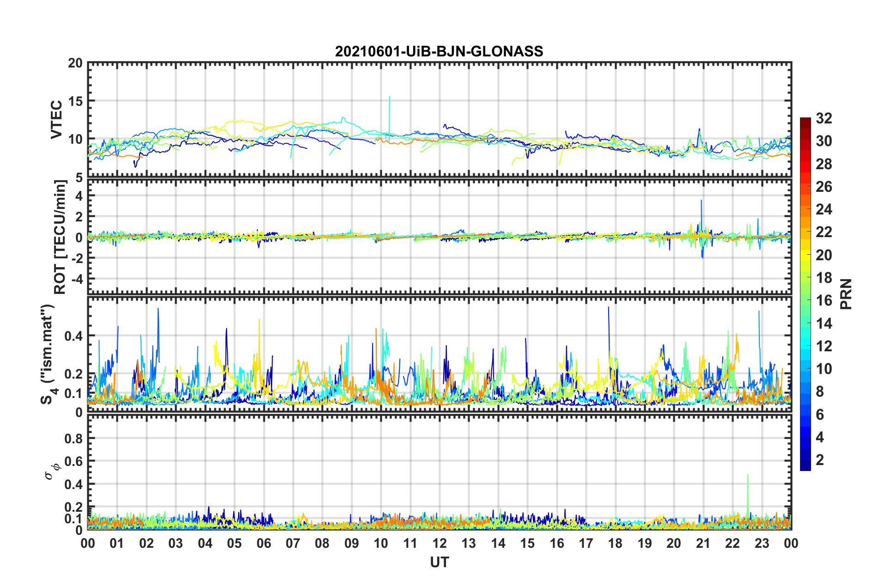The width and height of the screenshot is (879, 588).
Task: Click the "26" tick on the PRN colorbar
Action: (x=824, y=187)
